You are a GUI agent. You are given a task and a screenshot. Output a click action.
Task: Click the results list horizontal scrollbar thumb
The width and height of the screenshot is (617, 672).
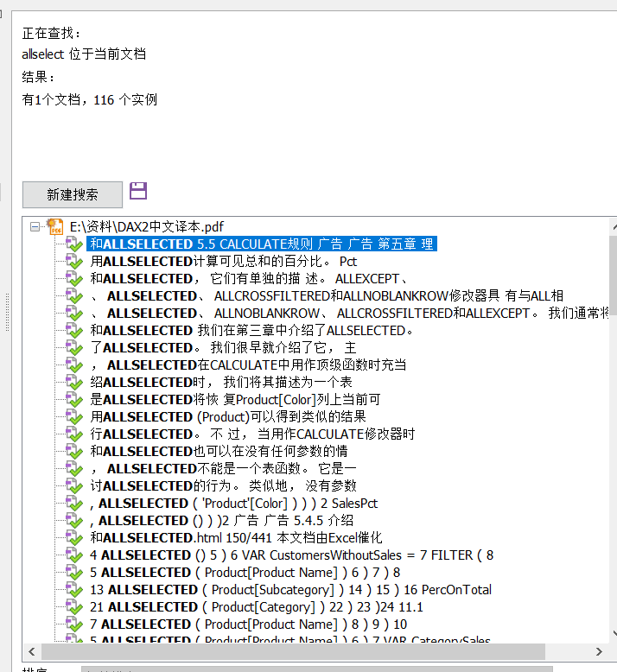tap(293, 651)
